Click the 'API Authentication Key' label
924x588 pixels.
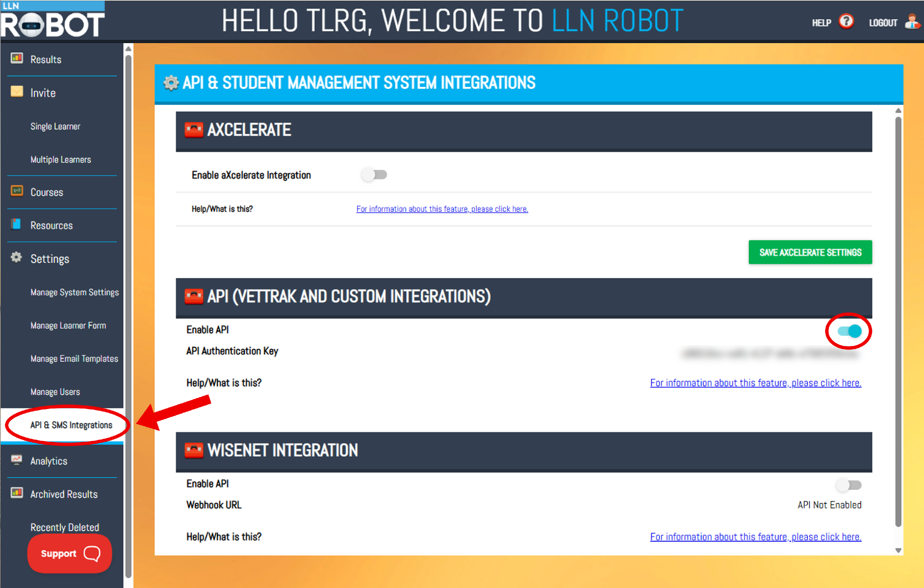pos(232,351)
